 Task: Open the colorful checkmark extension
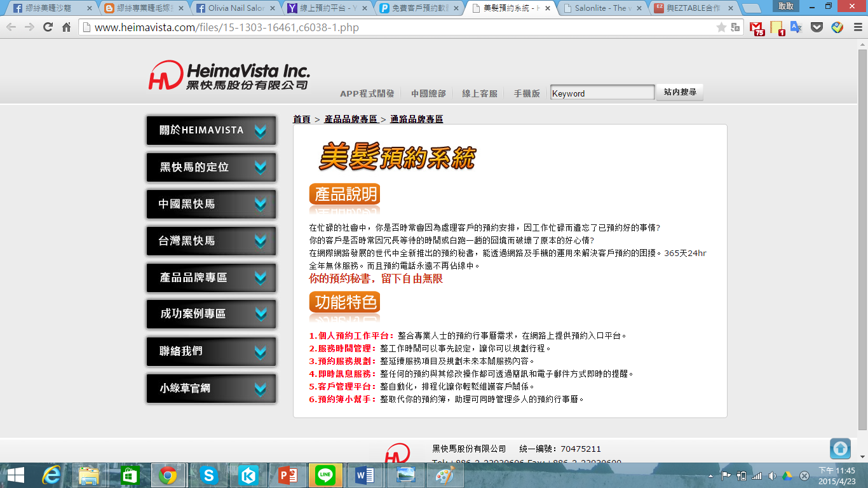(x=837, y=27)
